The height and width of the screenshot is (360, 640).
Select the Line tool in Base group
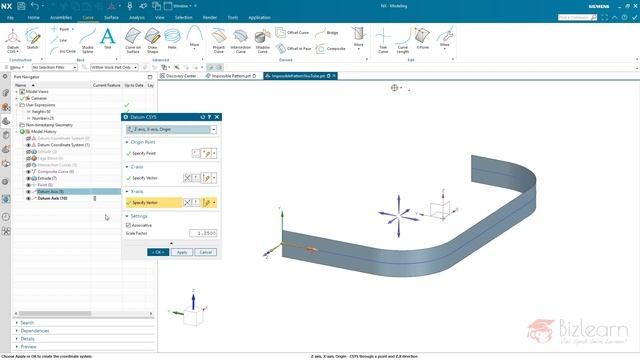click(x=59, y=40)
